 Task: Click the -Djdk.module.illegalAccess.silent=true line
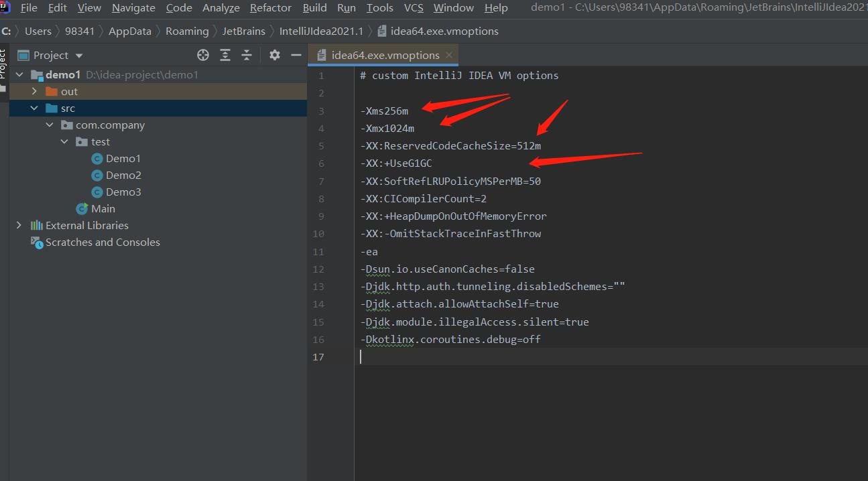point(475,322)
